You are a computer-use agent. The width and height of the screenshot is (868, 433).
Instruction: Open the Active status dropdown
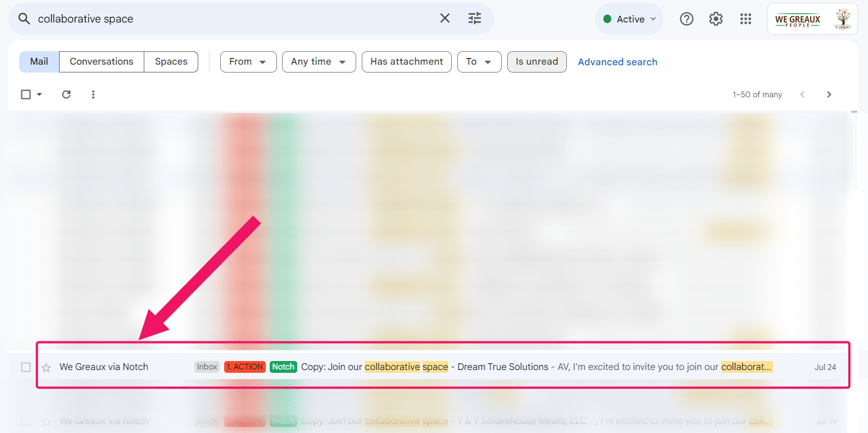point(629,19)
